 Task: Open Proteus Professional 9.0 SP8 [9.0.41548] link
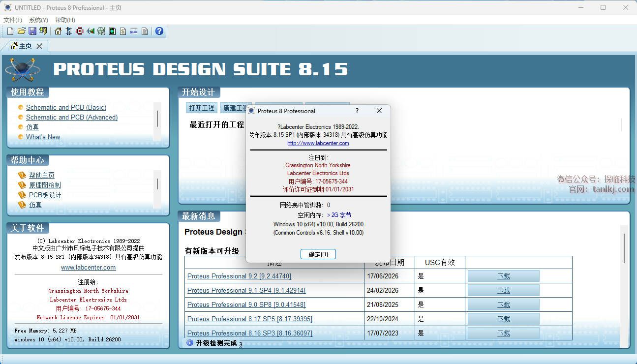246,304
